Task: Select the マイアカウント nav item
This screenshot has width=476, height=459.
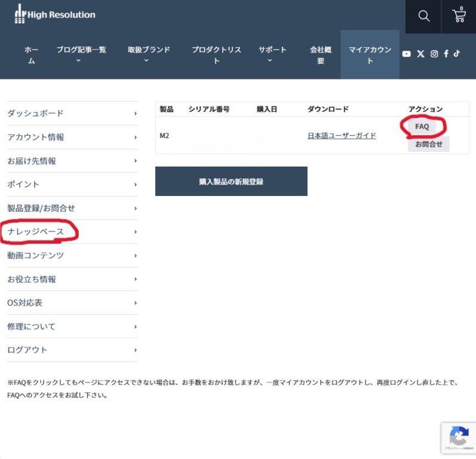Action: [370, 55]
